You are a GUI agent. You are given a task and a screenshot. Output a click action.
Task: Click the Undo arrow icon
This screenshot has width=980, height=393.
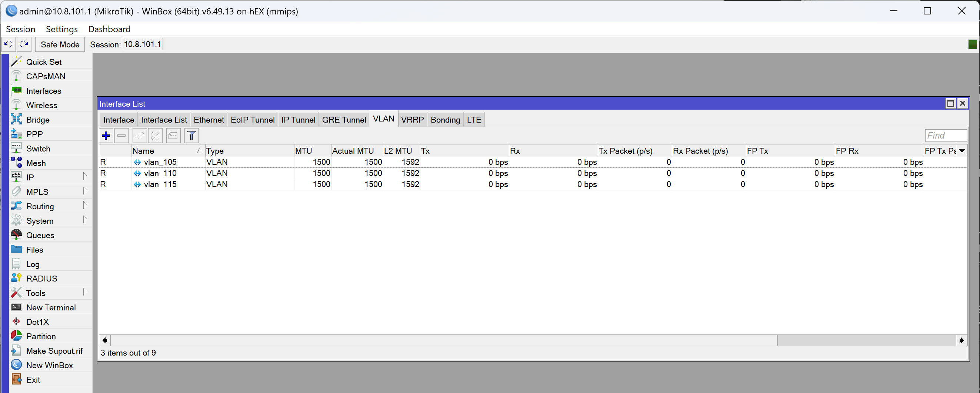[x=8, y=44]
